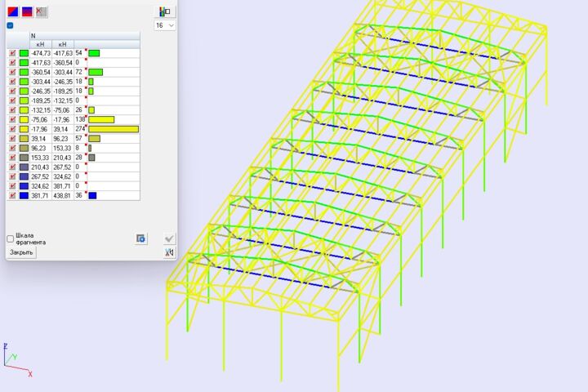Open the 16 ranges count dropdown
Viewport: 588px width, 392px height.
point(165,25)
